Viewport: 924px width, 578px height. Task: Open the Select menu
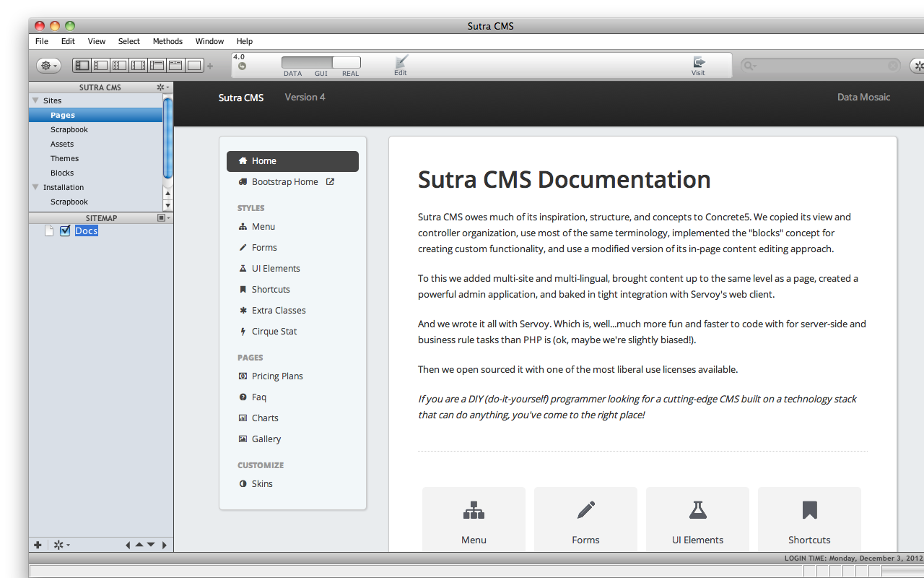click(129, 41)
